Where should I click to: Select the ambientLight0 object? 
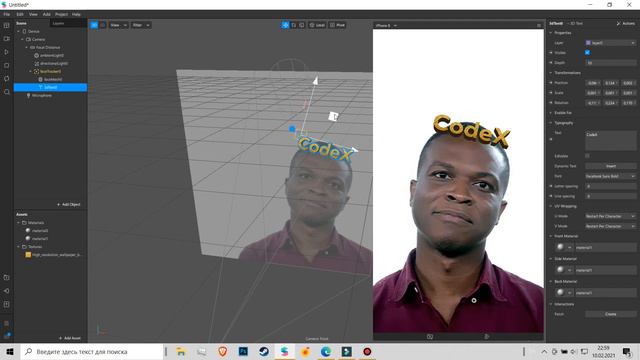51,56
